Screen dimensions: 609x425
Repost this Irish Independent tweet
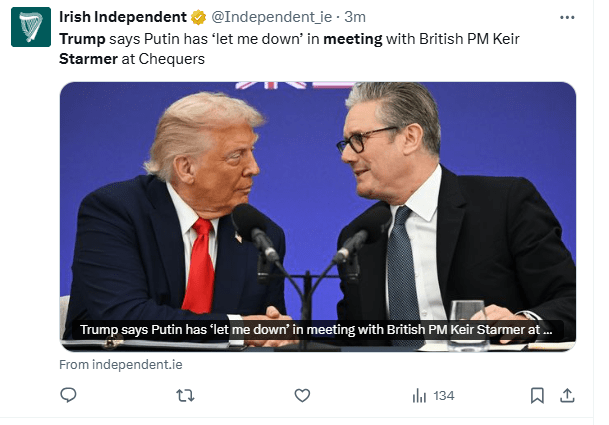tap(185, 396)
